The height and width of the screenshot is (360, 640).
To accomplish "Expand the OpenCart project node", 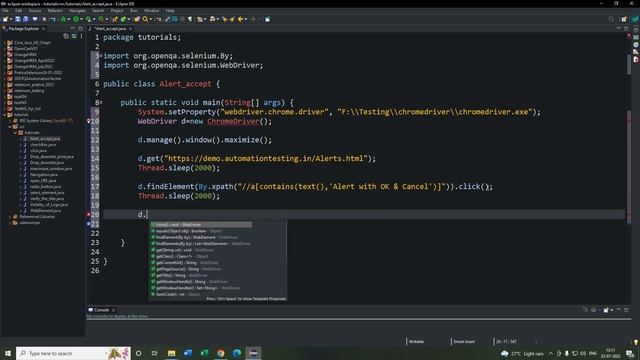I will (4, 49).
